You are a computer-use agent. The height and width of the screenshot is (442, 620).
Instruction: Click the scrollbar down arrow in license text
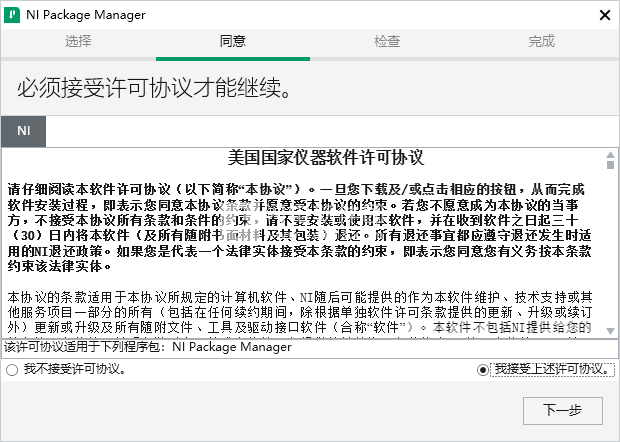pyautogui.click(x=609, y=329)
